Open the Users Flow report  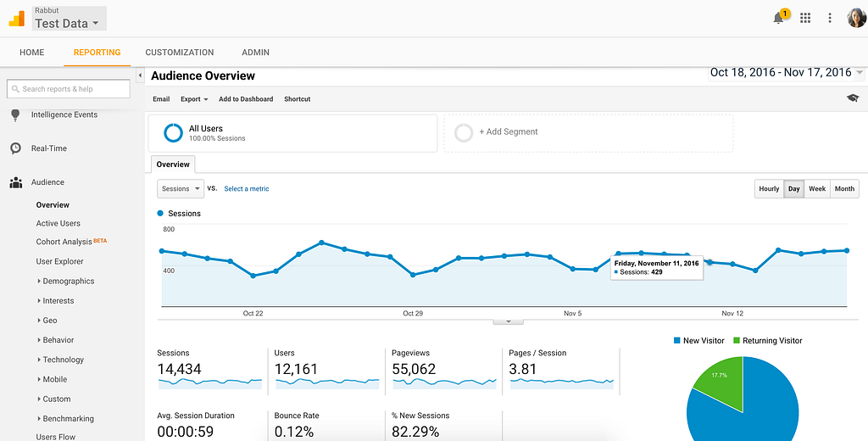(x=56, y=437)
